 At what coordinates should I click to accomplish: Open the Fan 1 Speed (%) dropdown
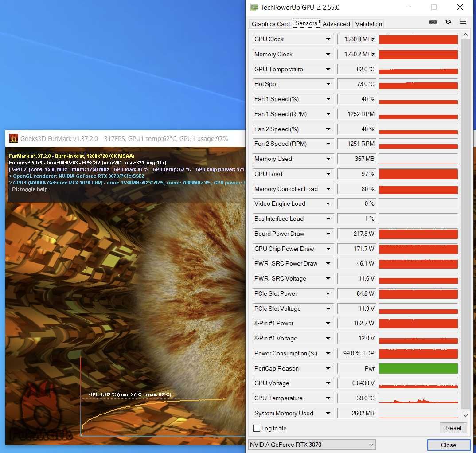(x=328, y=99)
